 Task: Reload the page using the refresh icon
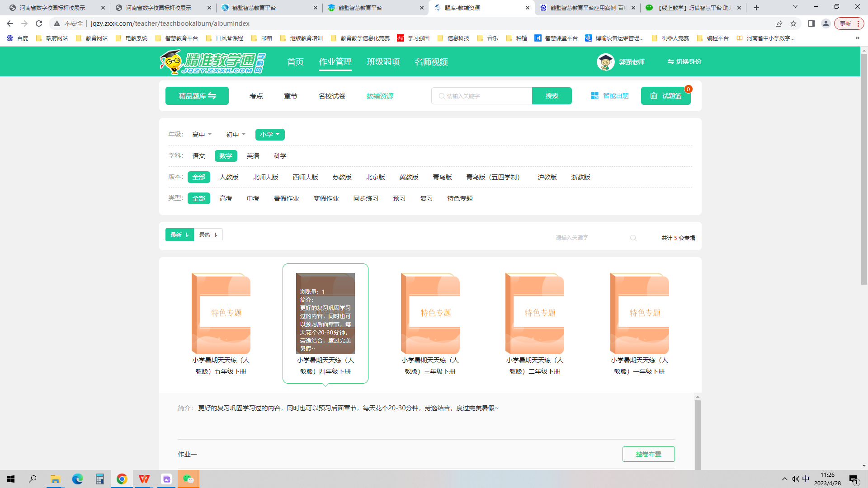39,23
